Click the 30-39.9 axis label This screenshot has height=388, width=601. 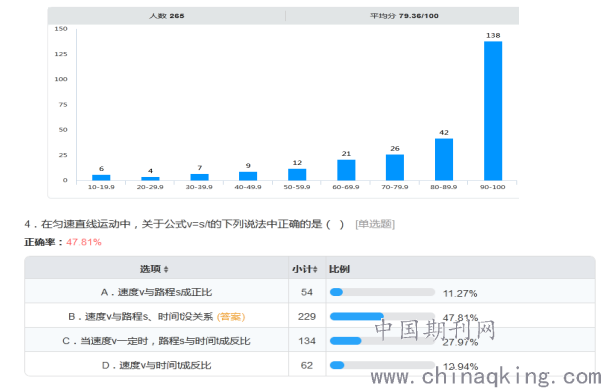pos(199,187)
